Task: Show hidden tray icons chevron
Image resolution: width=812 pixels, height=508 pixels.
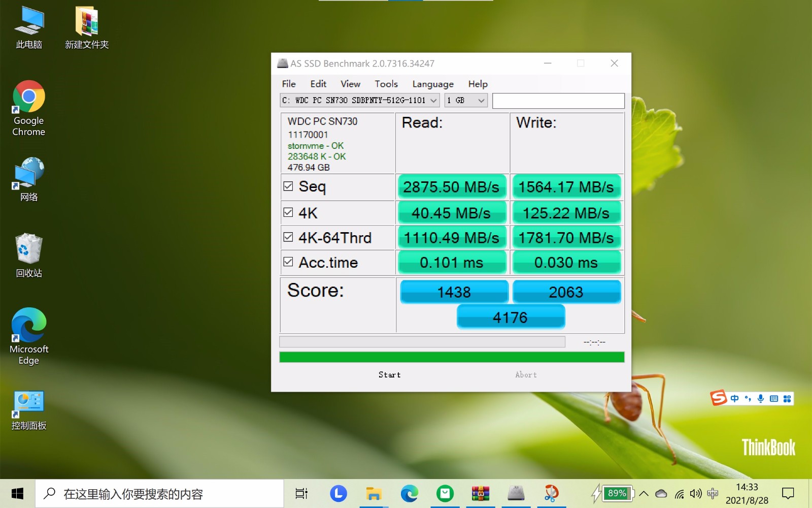Action: pos(644,493)
